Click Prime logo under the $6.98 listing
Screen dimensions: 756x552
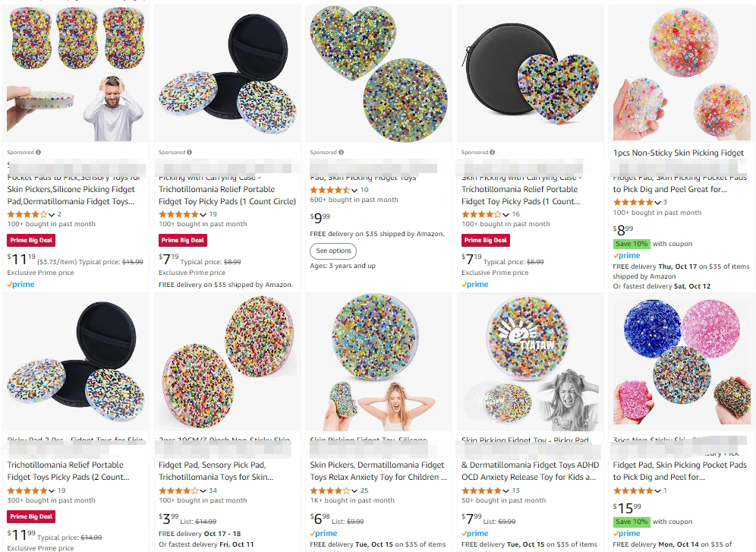tap(324, 534)
